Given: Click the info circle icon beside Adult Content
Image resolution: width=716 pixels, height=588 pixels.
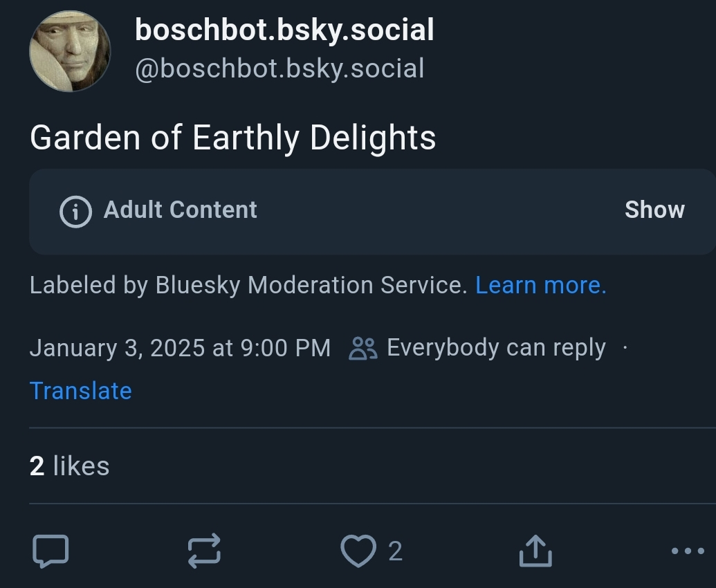Looking at the screenshot, I should [x=76, y=210].
